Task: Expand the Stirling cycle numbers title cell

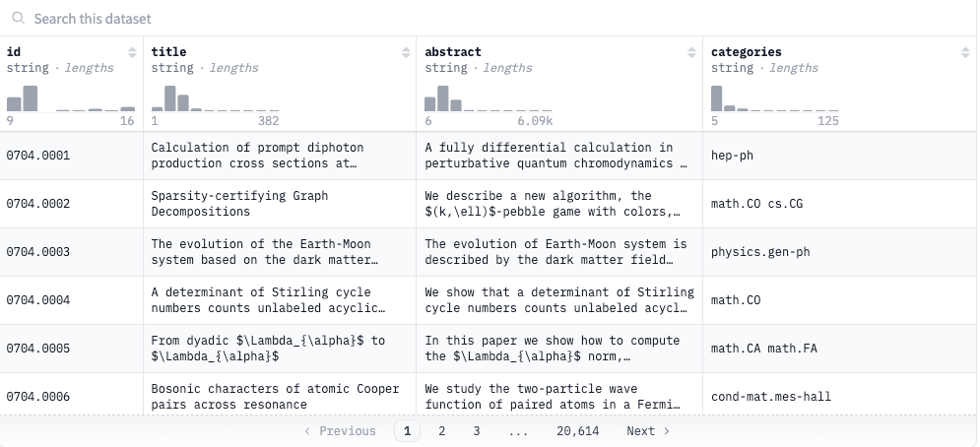Action: [280, 300]
